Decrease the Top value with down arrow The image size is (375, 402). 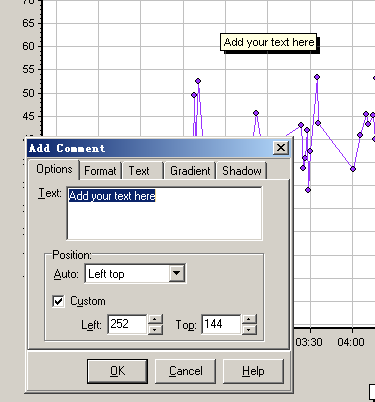[249, 329]
